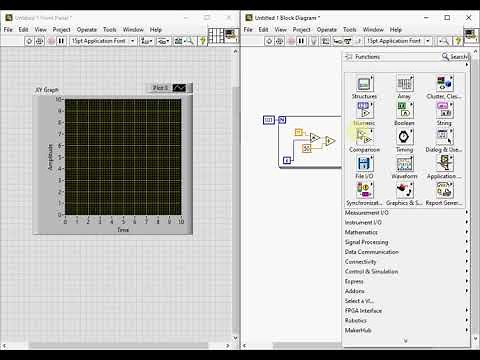
Task: Show Context Help in Block Diagram
Action: click(458, 41)
